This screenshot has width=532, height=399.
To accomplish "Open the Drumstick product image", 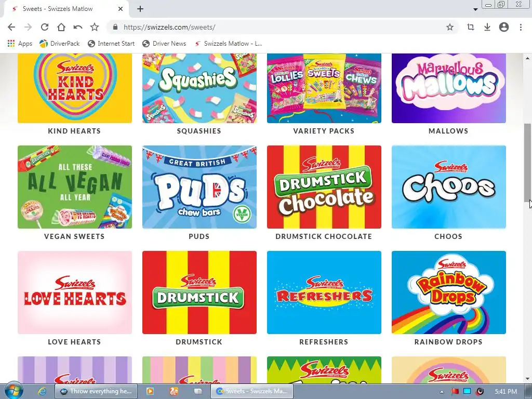I will click(199, 292).
